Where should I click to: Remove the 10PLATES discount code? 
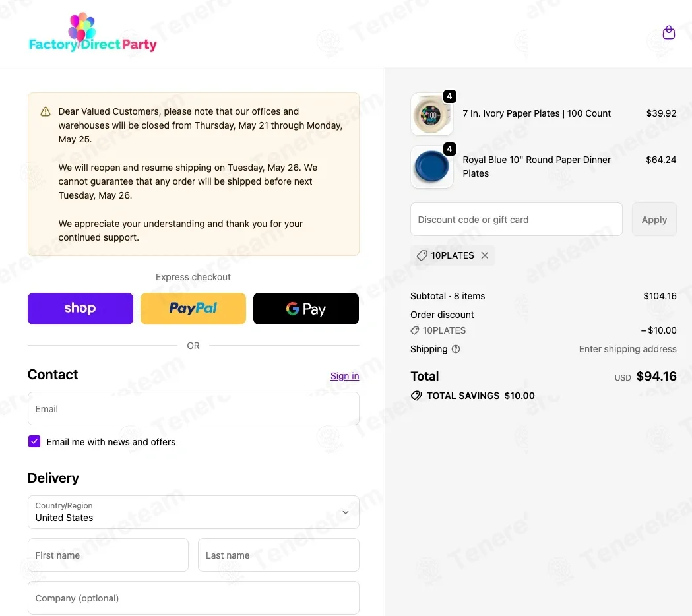(485, 255)
